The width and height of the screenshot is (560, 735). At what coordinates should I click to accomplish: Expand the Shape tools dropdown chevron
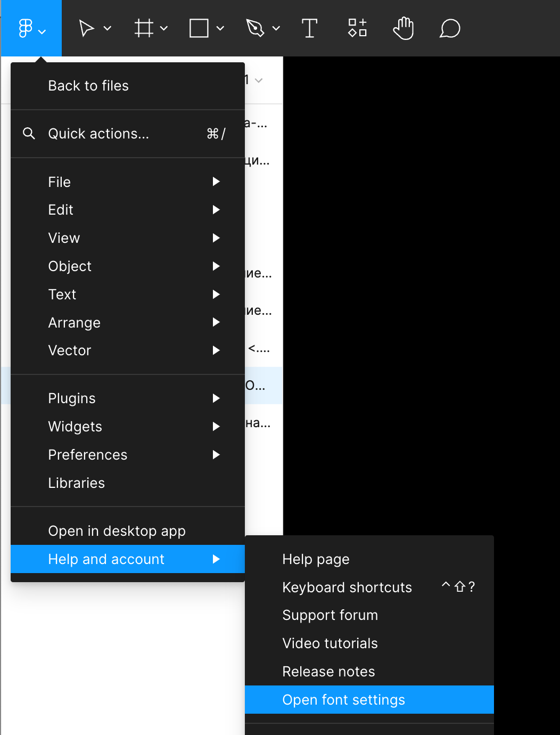click(220, 28)
